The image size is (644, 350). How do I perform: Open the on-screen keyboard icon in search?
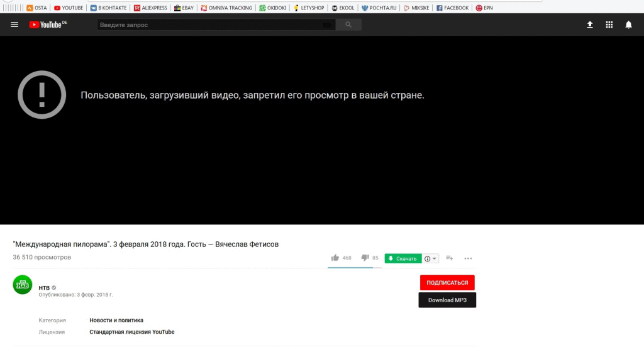(327, 25)
